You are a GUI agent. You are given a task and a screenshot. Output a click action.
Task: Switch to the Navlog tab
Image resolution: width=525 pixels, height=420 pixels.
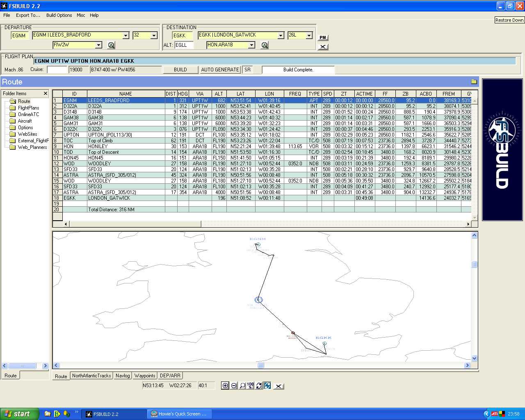[123, 376]
